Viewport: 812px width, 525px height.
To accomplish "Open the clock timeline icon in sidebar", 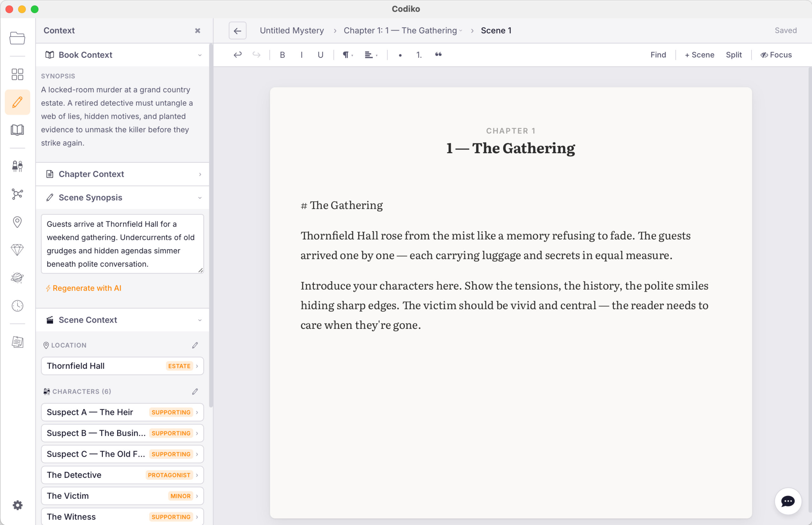I will (x=17, y=306).
